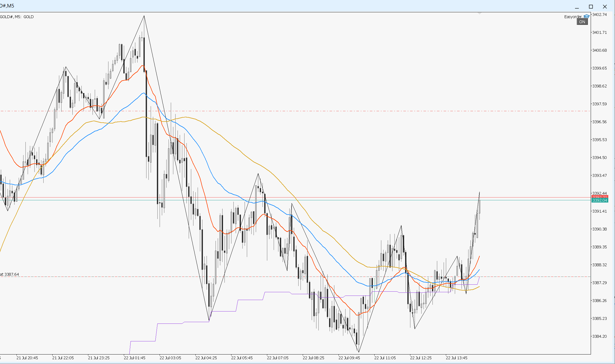This screenshot has width=615, height=364.
Task: Click the 3402.74 price scale label
Action: (600, 15)
